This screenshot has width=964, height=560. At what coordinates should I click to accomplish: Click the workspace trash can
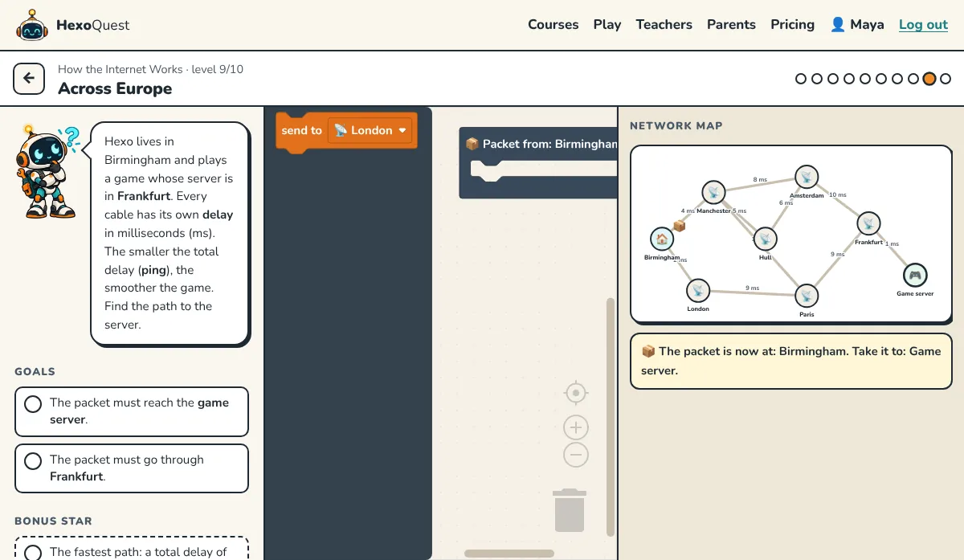click(570, 509)
